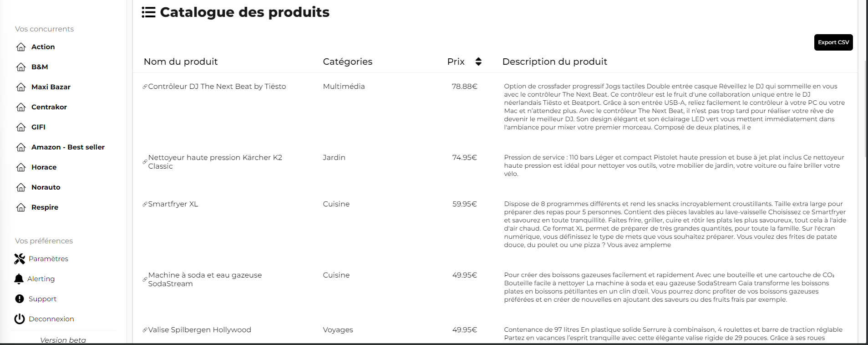Click the house icon beside Norauto

point(21,187)
